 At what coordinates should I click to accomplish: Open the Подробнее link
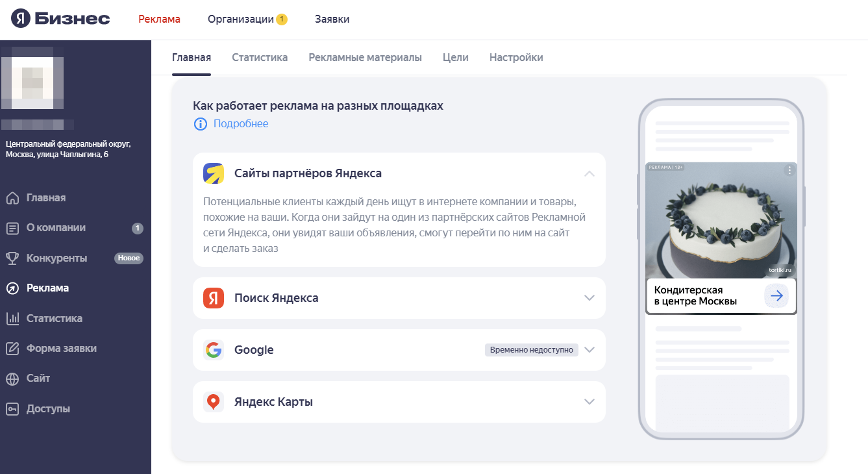point(241,124)
